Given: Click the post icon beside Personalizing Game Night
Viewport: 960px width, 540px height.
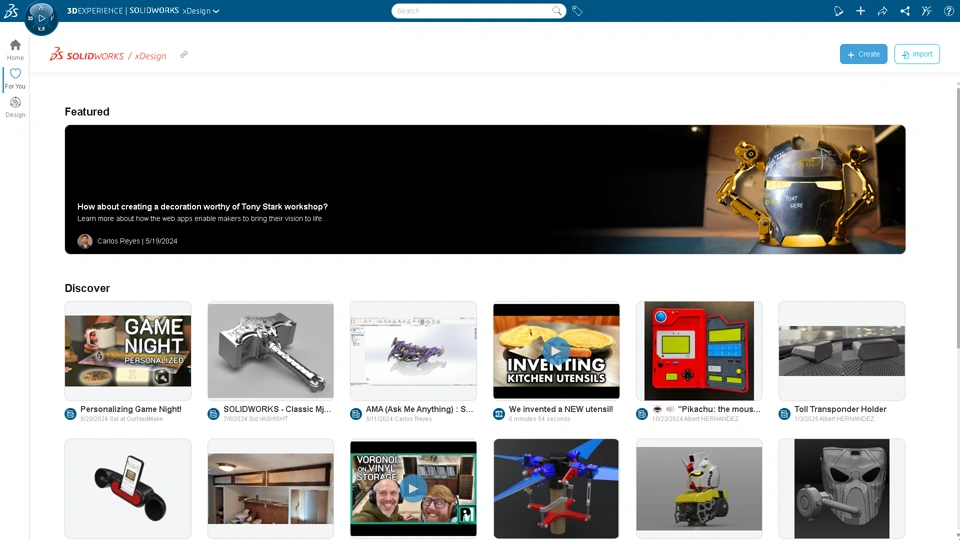Looking at the screenshot, I should (x=70, y=414).
